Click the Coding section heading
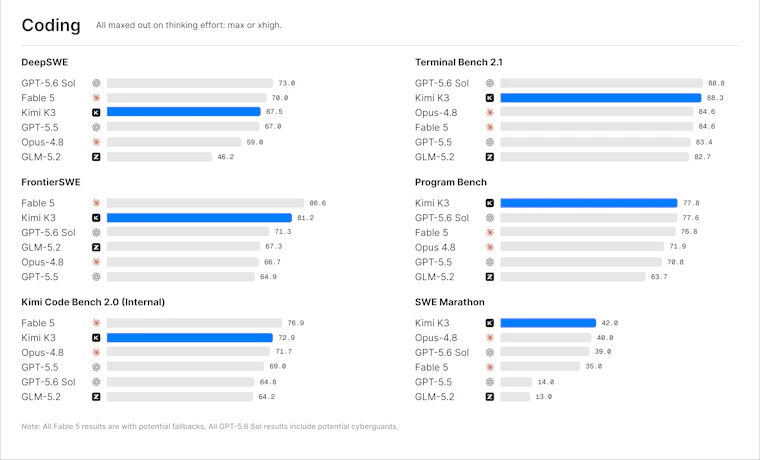 click(x=51, y=25)
